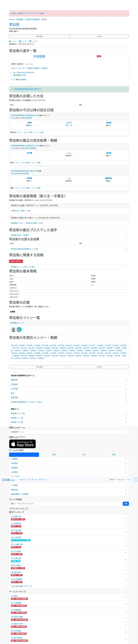The image size is (138, 644).
Task: Open the 花咲徳栄 team row
Action: [69, 384]
